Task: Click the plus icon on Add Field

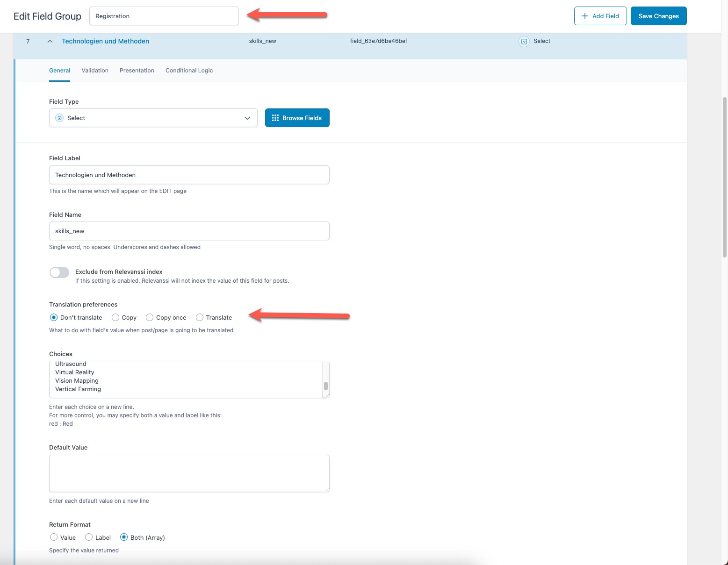Action: point(584,16)
